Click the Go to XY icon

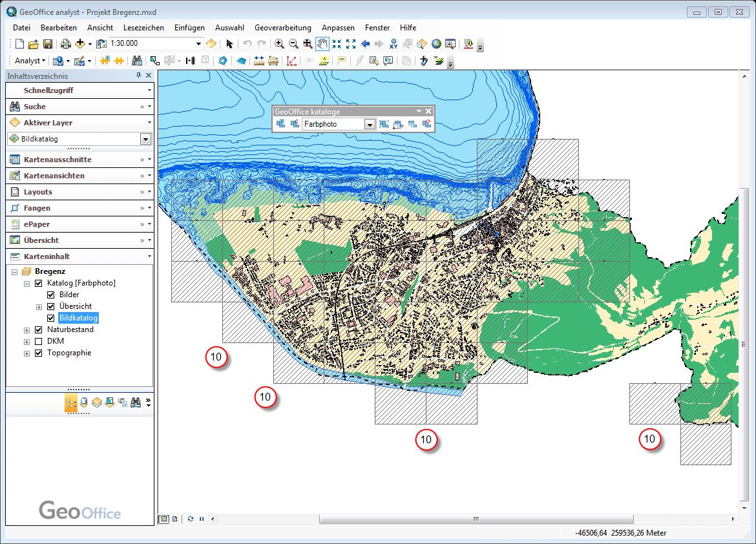tap(394, 44)
